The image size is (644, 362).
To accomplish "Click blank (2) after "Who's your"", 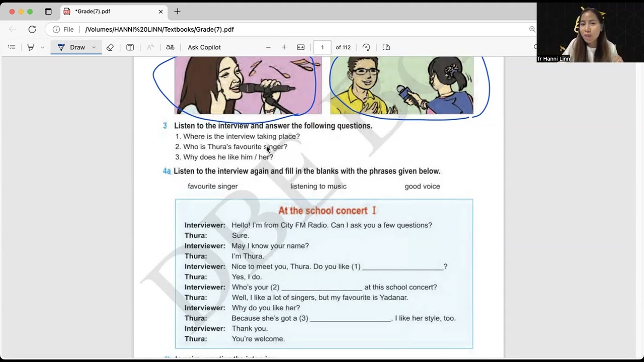I will (321, 288).
